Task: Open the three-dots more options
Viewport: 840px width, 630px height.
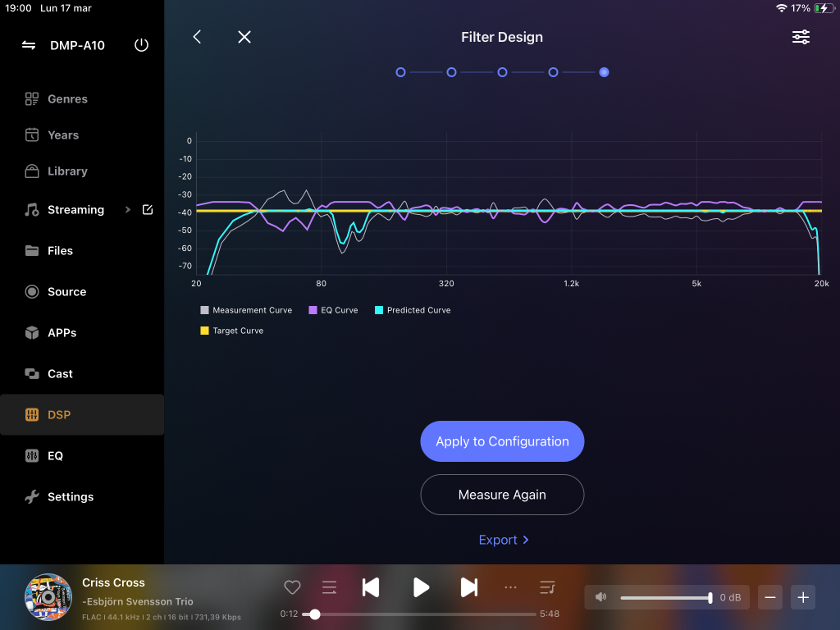Action: click(x=510, y=587)
